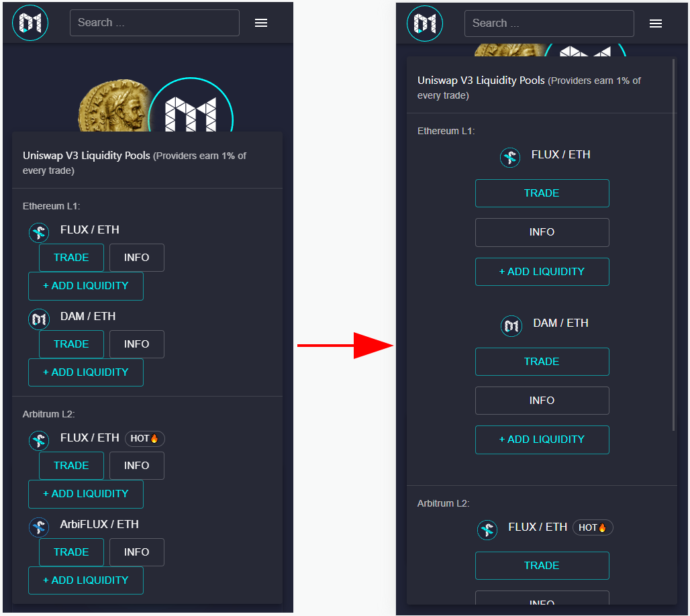Click Arbitrum L2 'FLUX / ETH' name, left panel
The image size is (690, 616).
(90, 438)
